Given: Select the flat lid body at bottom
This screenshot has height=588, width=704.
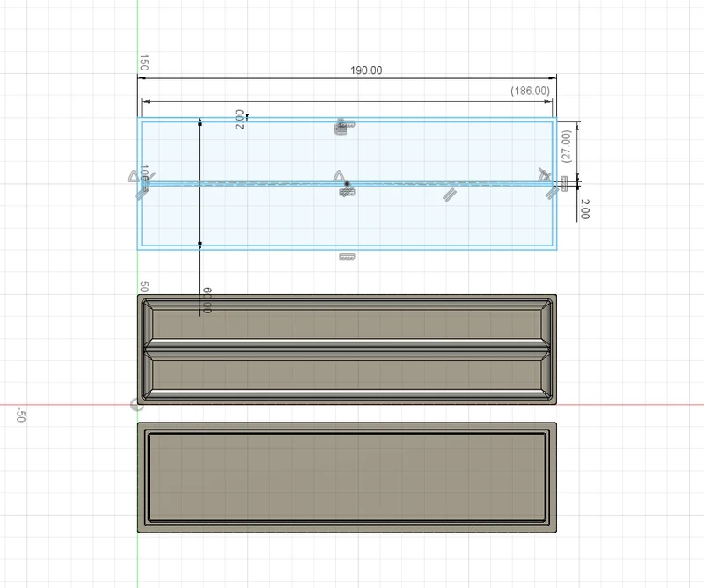Looking at the screenshot, I should 347,477.
